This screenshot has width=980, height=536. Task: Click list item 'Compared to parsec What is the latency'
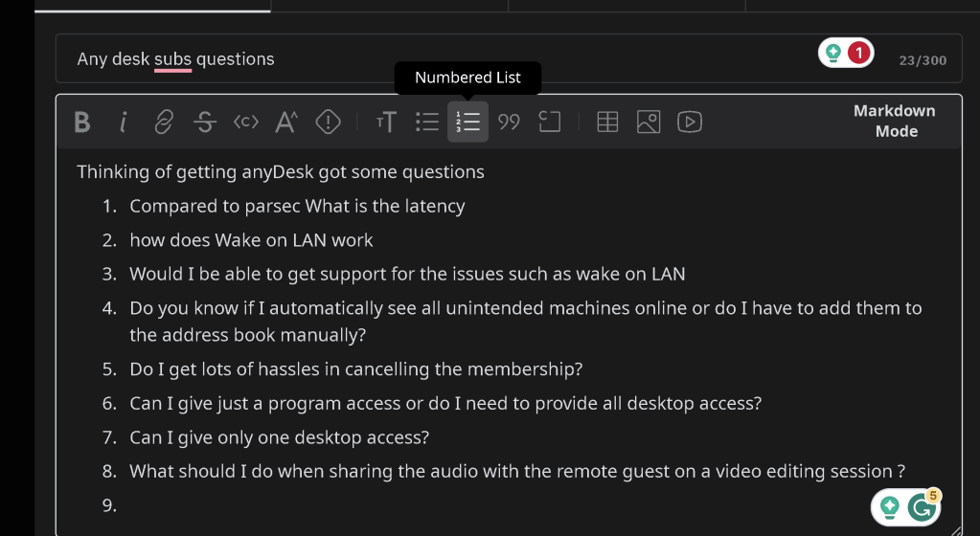pyautogui.click(x=297, y=206)
